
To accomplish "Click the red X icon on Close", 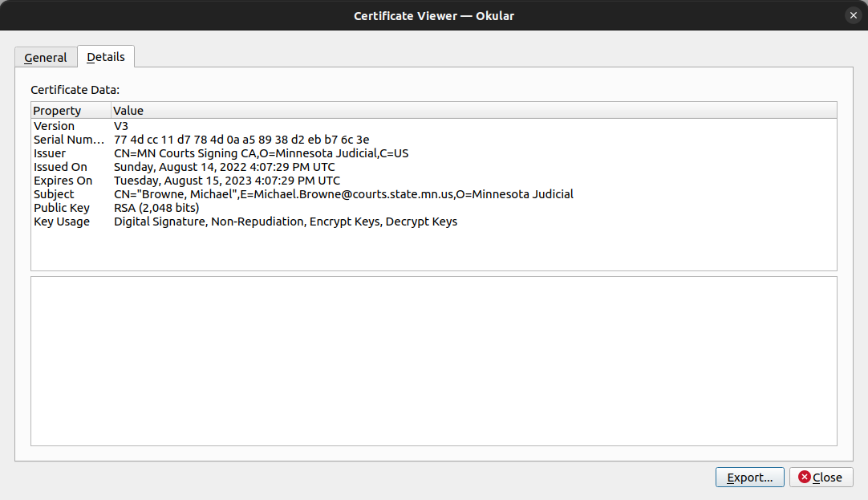I will (x=805, y=477).
